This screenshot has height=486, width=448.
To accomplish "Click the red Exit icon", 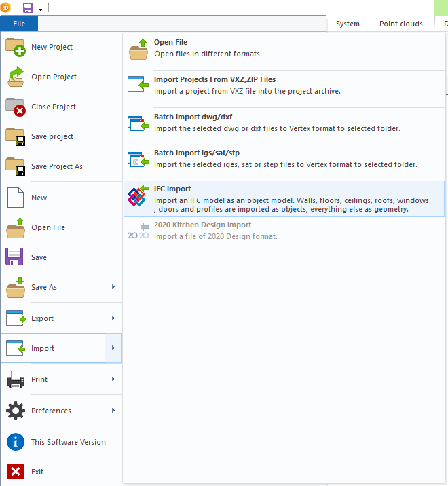I will (16, 472).
